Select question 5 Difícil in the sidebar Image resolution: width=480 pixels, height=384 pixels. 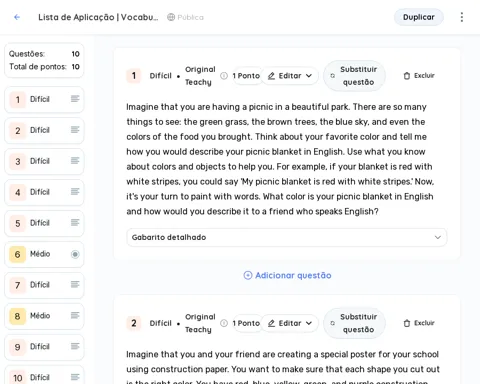point(44,223)
